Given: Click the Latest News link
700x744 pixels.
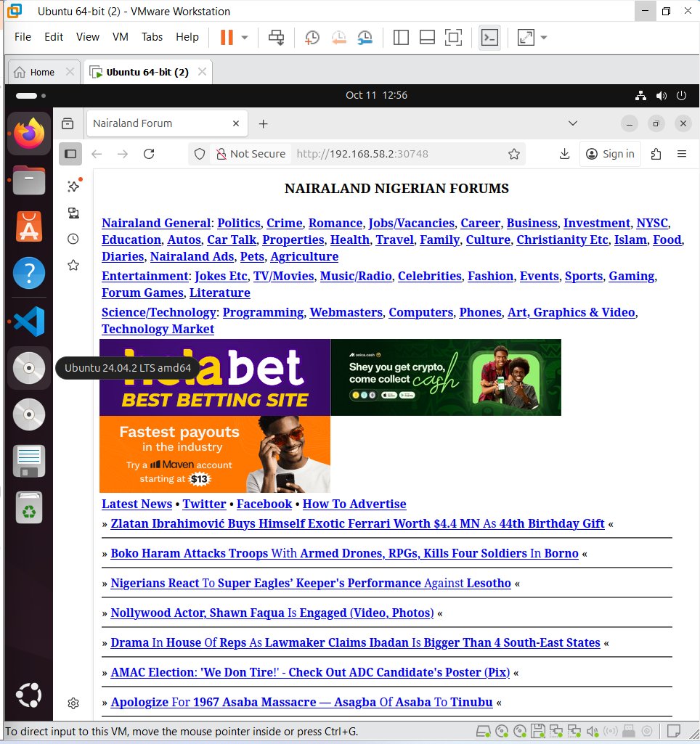Looking at the screenshot, I should (x=137, y=504).
